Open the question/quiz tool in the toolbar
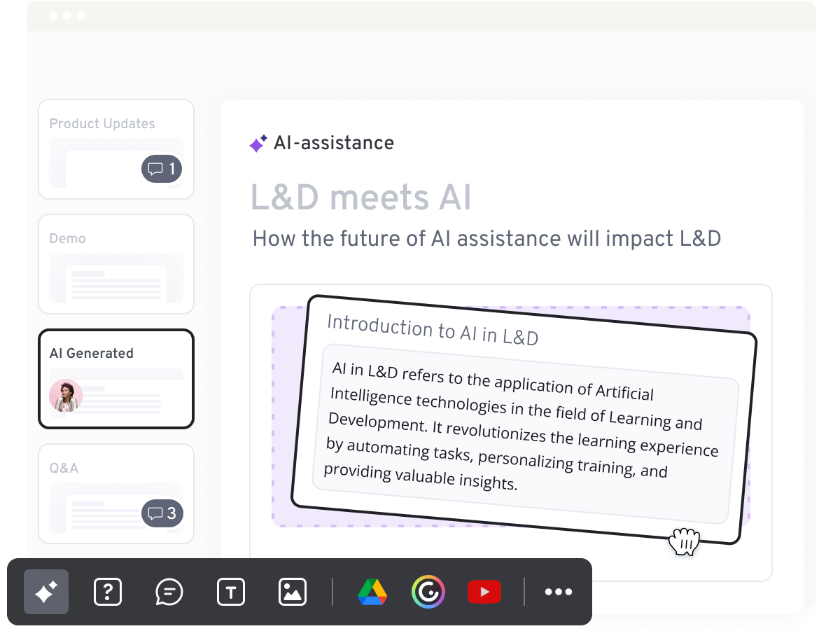Viewport: 840px width, 631px height. tap(107, 591)
